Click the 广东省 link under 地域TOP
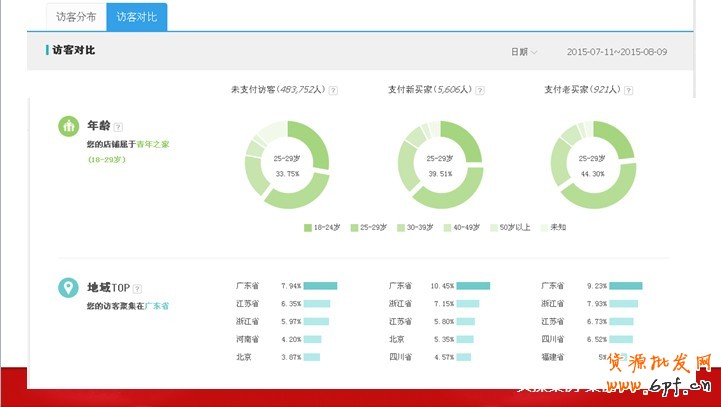Screen dimensions: 721x407 pos(157,305)
